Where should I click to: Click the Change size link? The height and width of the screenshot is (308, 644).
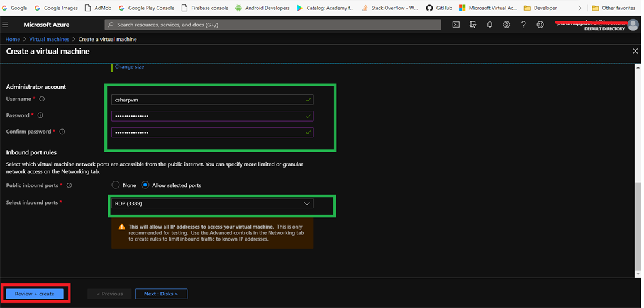coord(130,67)
